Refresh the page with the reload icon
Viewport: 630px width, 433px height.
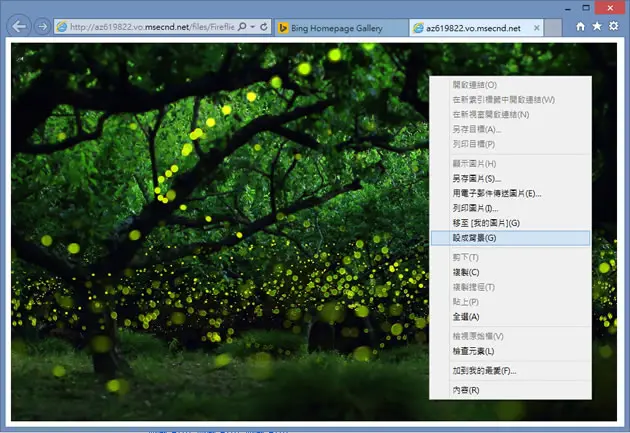264,27
